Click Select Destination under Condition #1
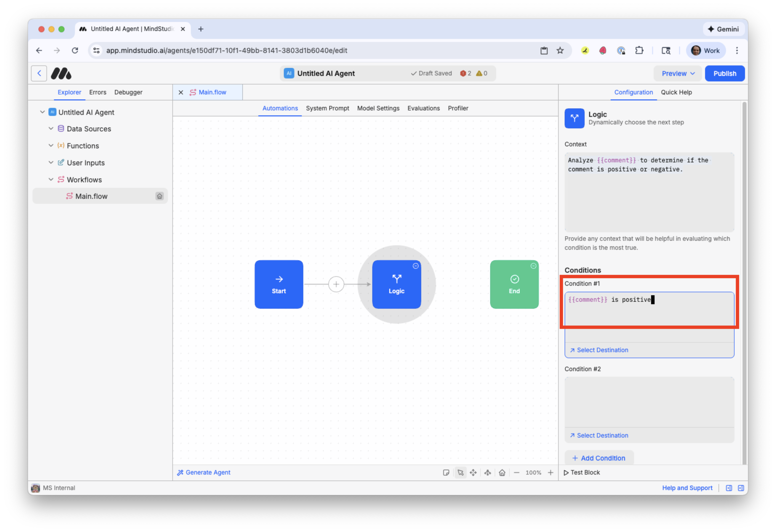This screenshot has height=532, width=776. click(602, 350)
